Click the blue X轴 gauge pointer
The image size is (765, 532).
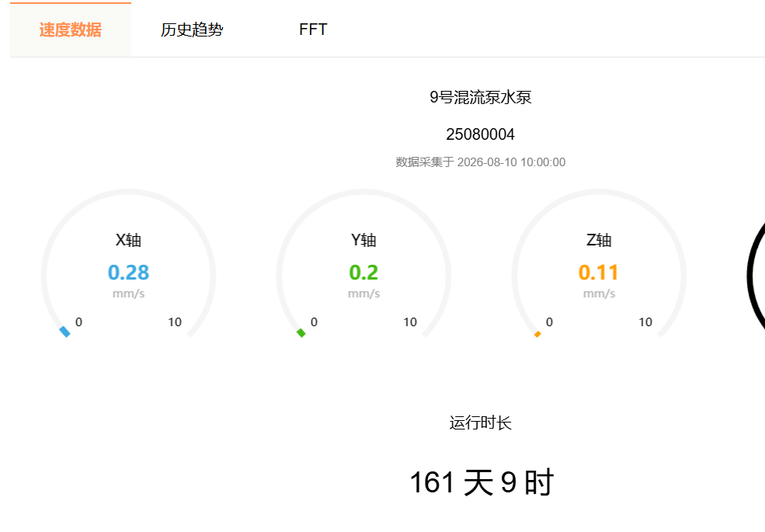(65, 332)
